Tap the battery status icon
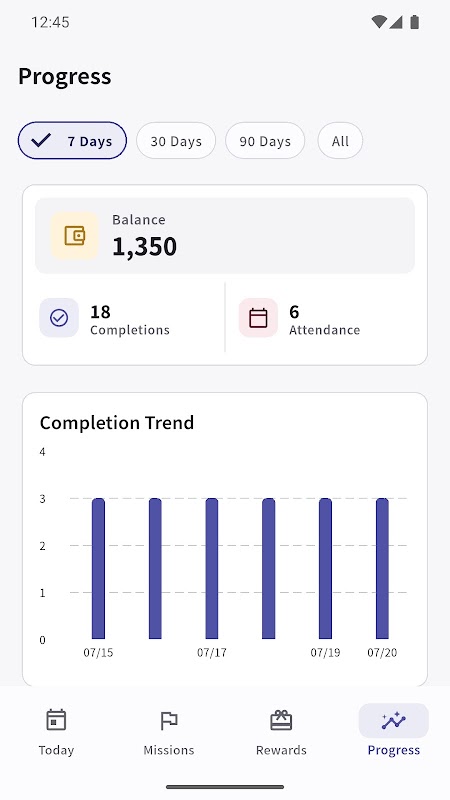This screenshot has height=800, width=450. pyautogui.click(x=414, y=22)
